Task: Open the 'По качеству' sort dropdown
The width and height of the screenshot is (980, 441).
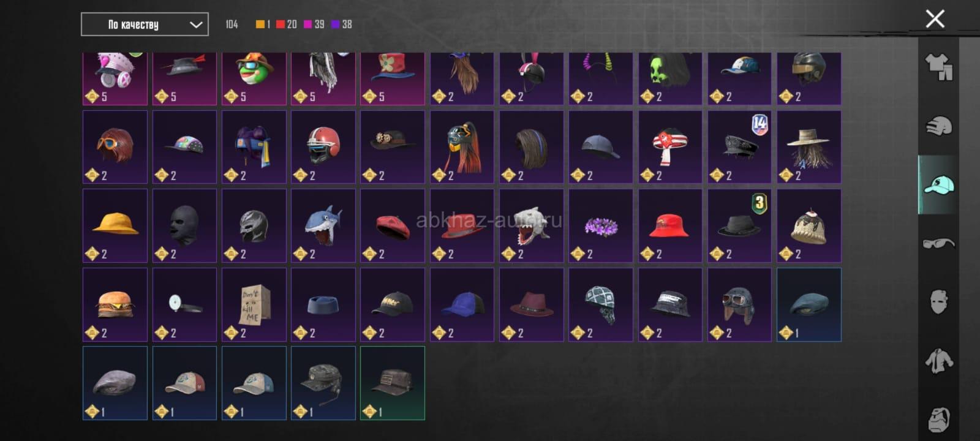Action: pyautogui.click(x=145, y=24)
